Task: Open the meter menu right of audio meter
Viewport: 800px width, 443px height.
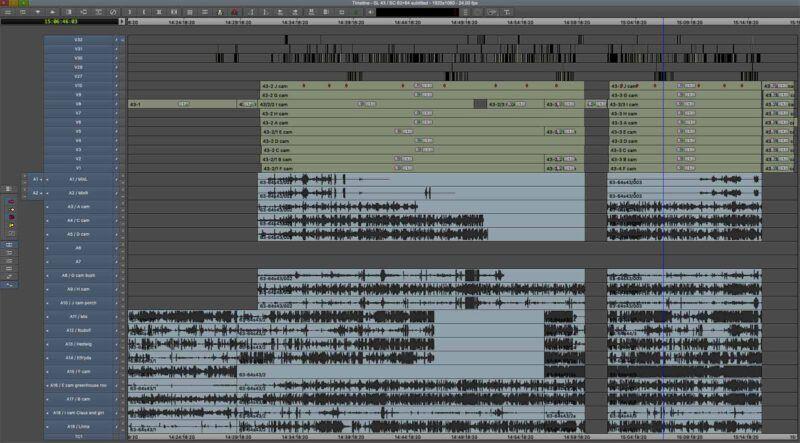Action: pos(465,12)
